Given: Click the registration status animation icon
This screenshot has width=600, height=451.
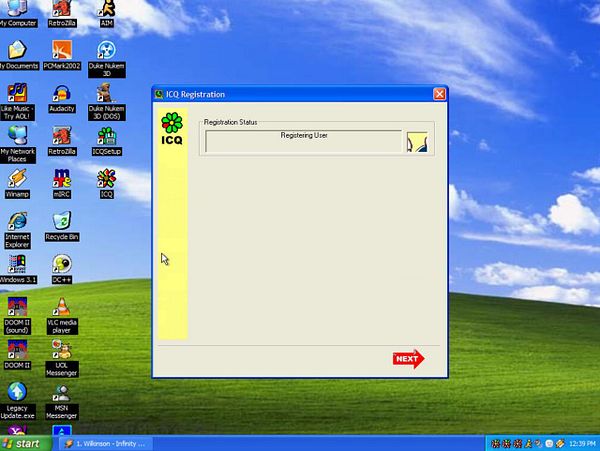Looking at the screenshot, I should pos(417,142).
